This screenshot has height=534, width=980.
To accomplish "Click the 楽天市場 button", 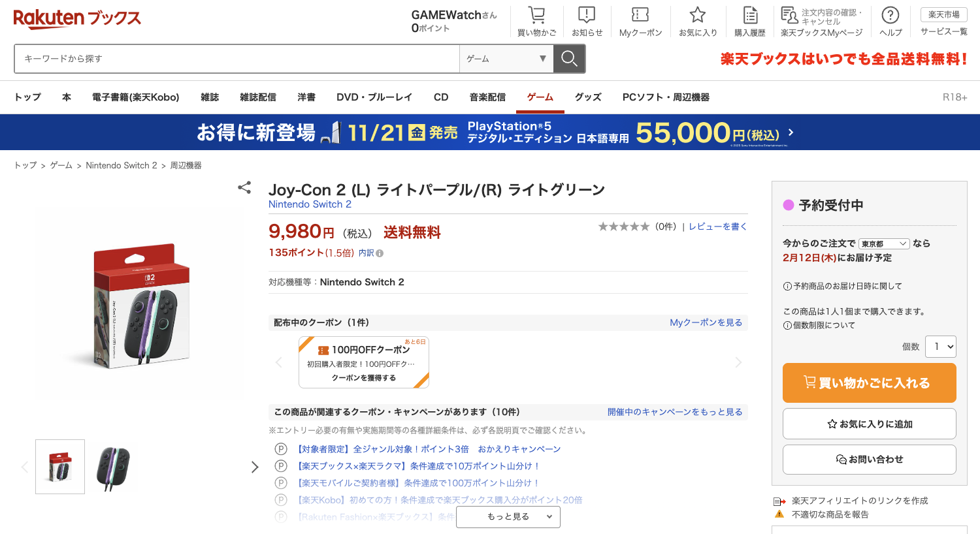I will 944,14.
